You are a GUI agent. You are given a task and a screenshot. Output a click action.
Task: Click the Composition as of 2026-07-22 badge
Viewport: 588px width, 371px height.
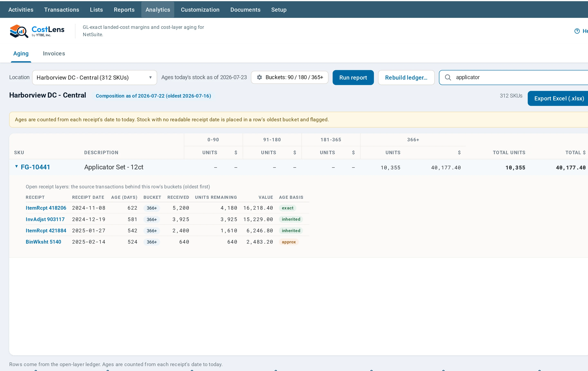(x=153, y=96)
